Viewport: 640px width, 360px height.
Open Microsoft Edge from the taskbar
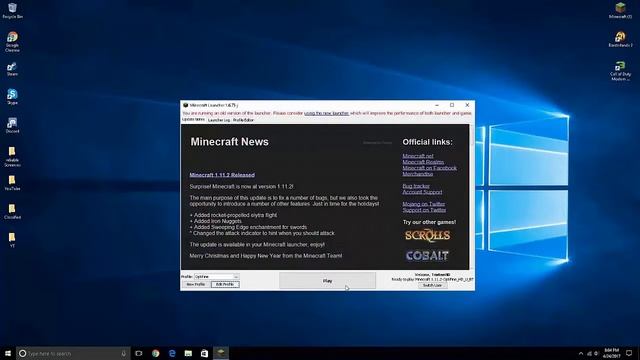click(172, 353)
